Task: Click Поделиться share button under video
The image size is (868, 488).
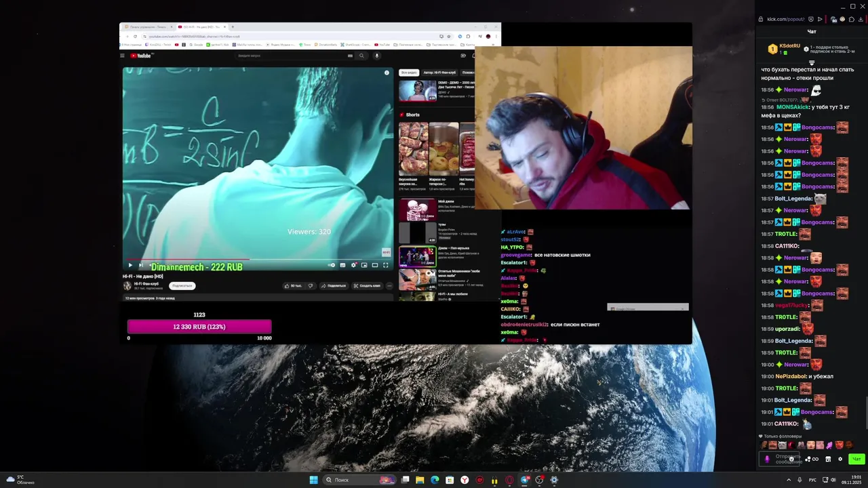Action: 334,285
